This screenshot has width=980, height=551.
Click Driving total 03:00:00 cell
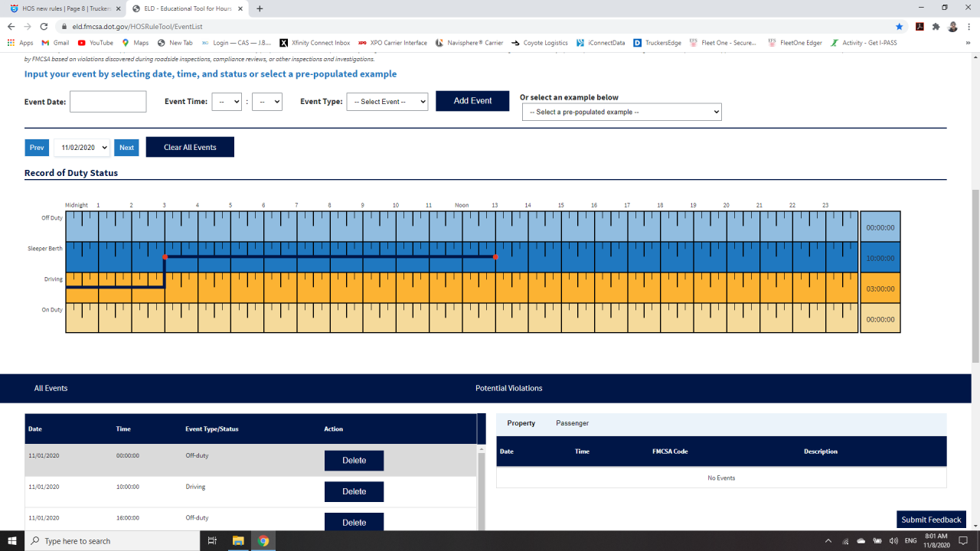(880, 289)
